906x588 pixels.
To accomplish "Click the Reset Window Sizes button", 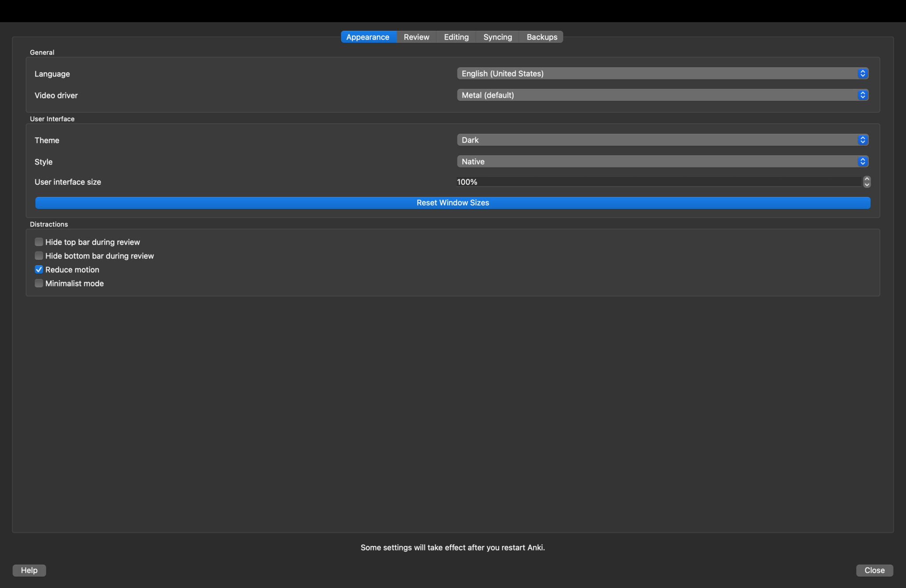I will (453, 203).
